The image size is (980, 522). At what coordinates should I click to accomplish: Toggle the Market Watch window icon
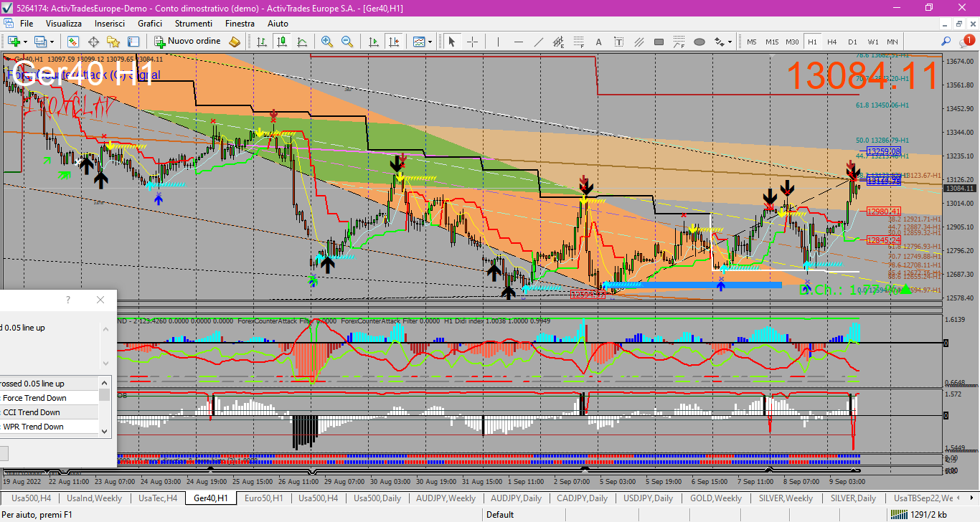click(x=73, y=42)
